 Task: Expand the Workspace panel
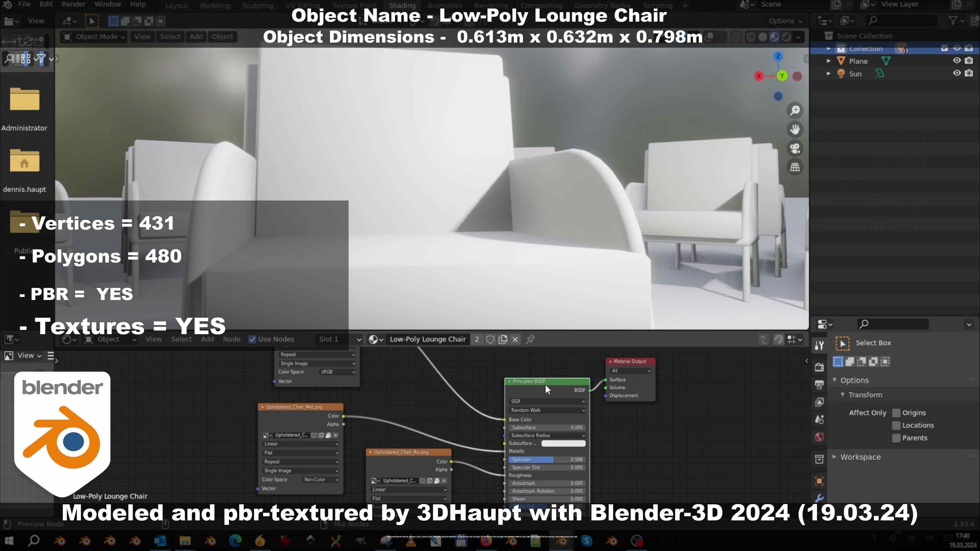point(834,457)
